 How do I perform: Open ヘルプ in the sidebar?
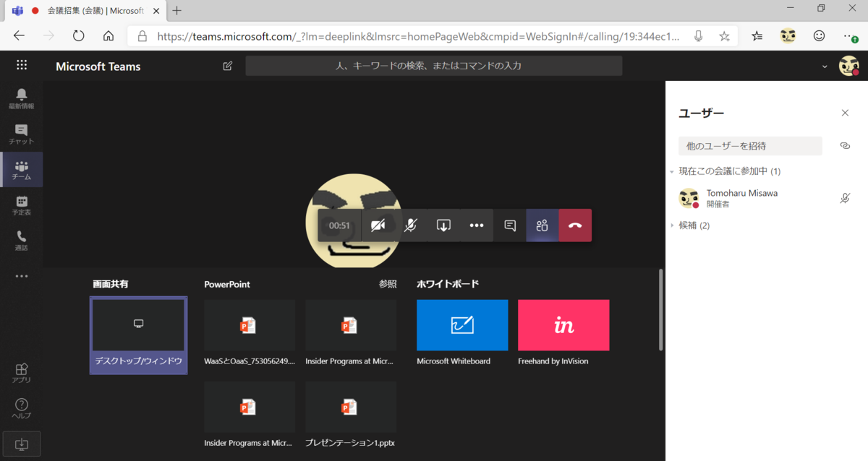pos(21,408)
